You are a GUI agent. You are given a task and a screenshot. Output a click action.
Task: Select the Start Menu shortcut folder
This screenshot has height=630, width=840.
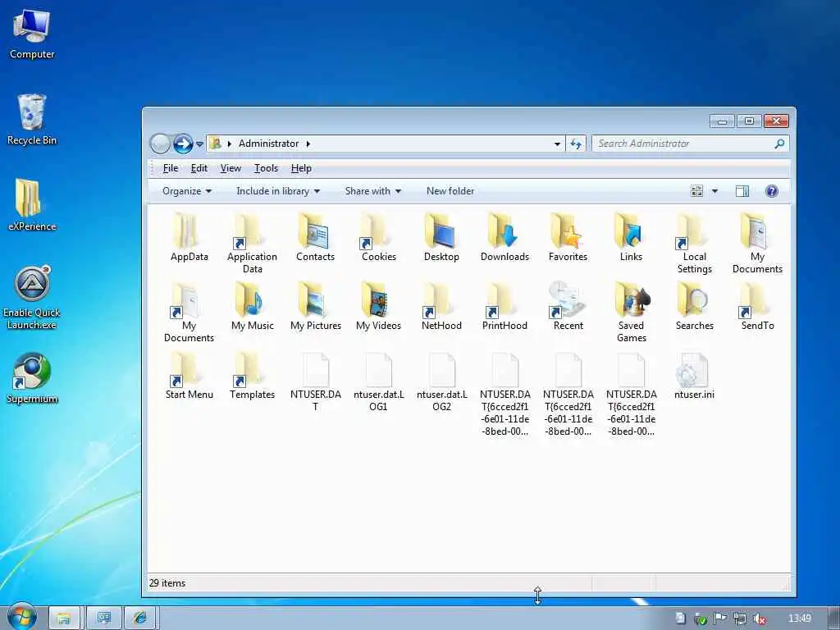pyautogui.click(x=189, y=375)
